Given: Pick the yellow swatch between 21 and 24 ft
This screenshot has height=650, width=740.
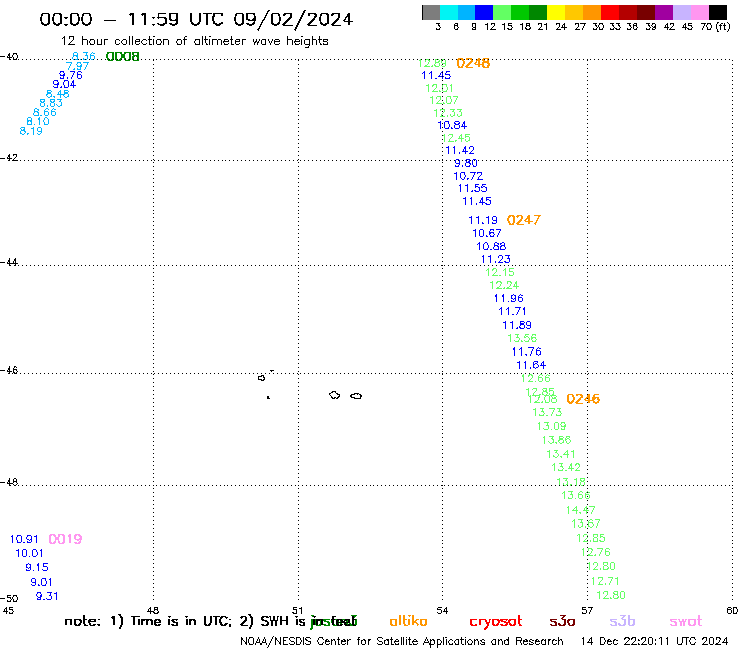Looking at the screenshot, I should (555, 12).
